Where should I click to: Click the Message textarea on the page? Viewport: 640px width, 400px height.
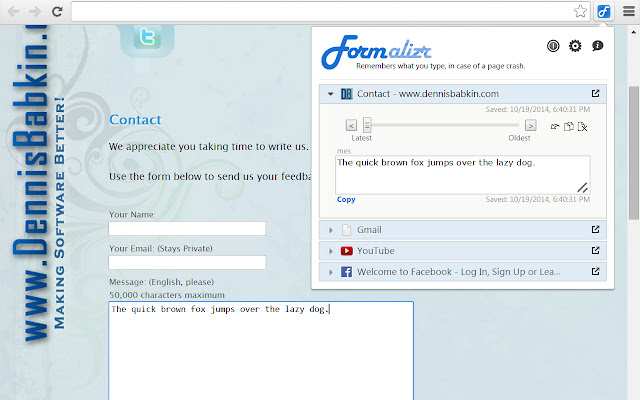261,351
